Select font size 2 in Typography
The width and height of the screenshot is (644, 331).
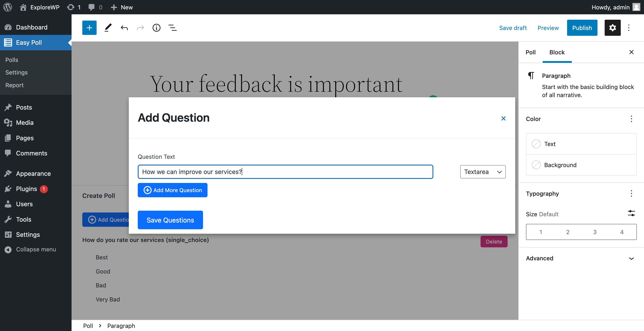[x=568, y=232]
